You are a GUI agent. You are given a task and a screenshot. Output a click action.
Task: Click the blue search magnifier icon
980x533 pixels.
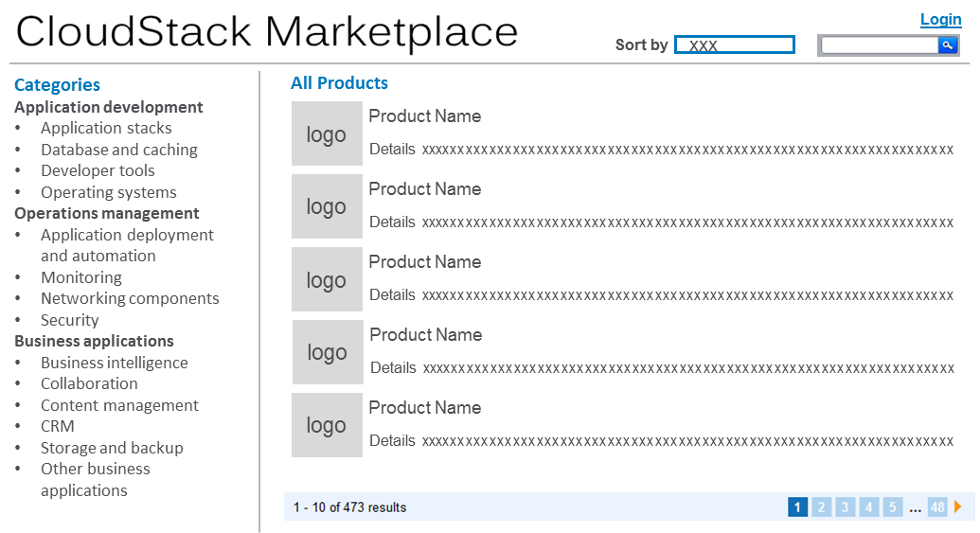[x=948, y=45]
